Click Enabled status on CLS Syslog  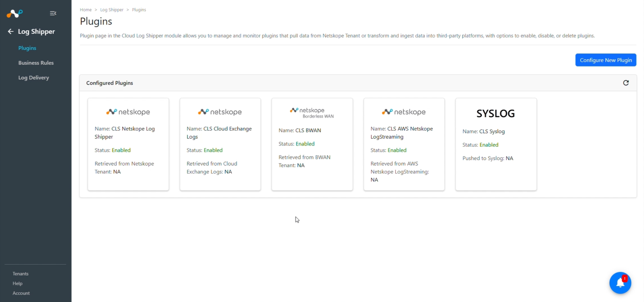(x=489, y=145)
